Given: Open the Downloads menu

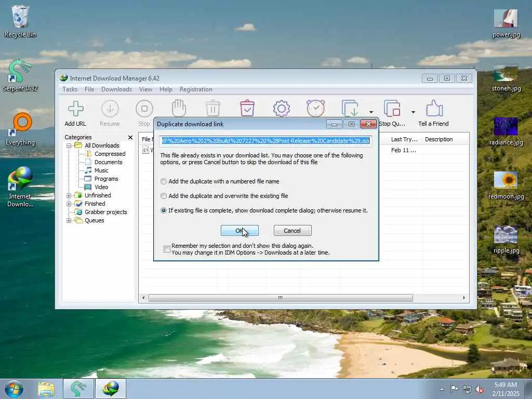Looking at the screenshot, I should point(117,89).
